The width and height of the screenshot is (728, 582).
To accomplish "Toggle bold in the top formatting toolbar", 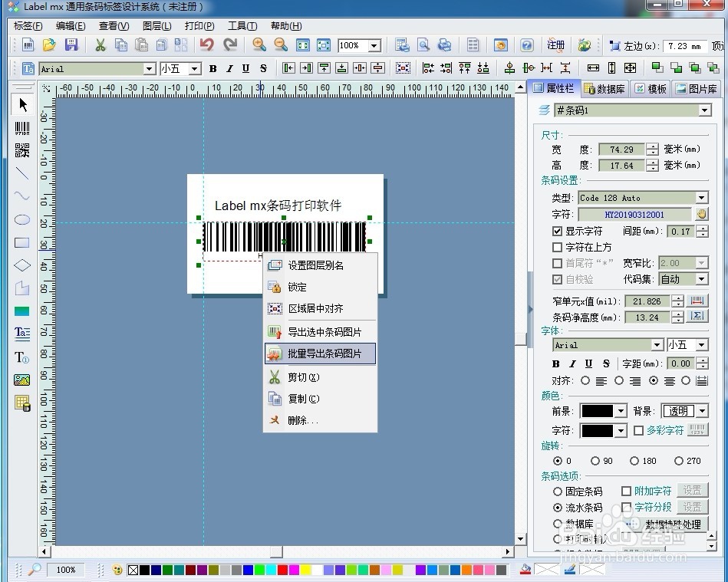I will pyautogui.click(x=212, y=69).
